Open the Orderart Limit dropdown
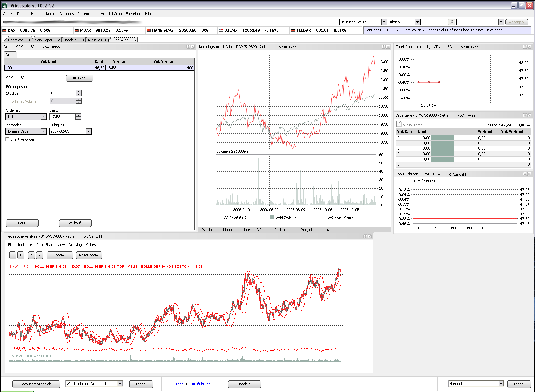 point(43,117)
